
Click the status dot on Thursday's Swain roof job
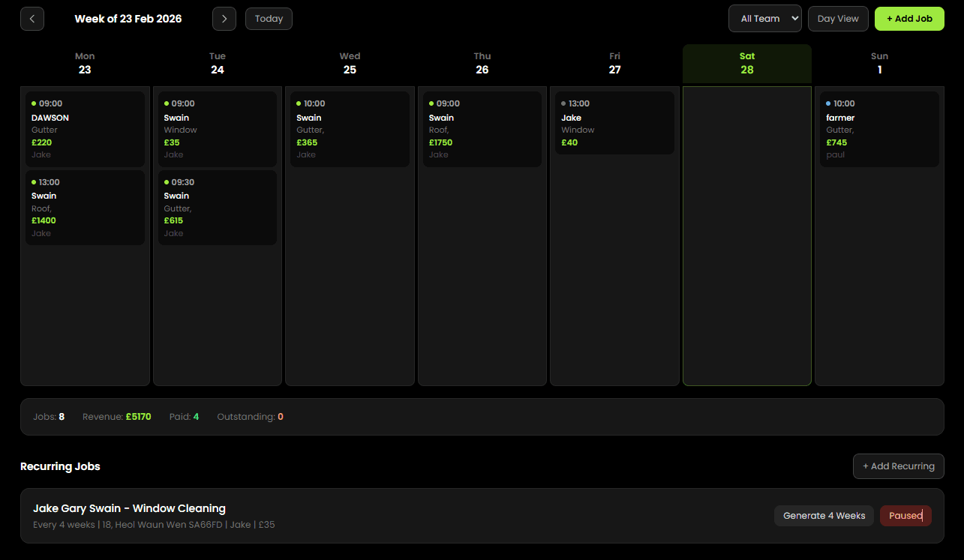click(x=431, y=103)
